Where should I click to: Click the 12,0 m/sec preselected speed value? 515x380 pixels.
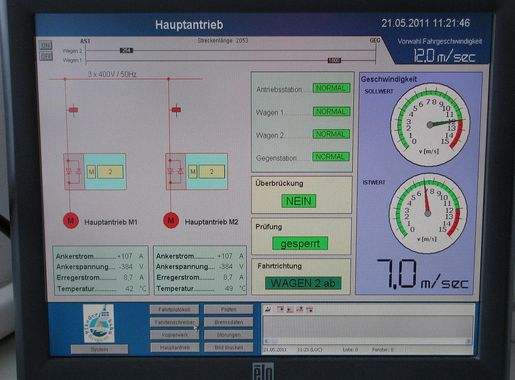tap(444, 55)
